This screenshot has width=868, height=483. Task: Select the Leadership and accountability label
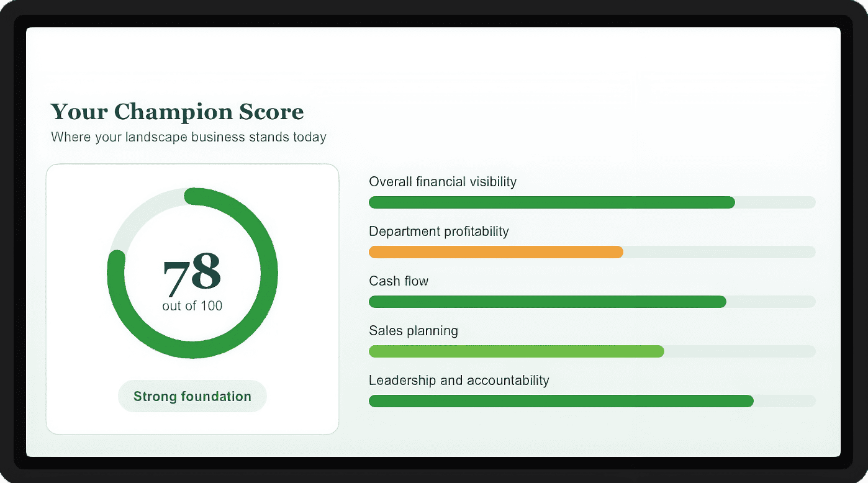(459, 381)
